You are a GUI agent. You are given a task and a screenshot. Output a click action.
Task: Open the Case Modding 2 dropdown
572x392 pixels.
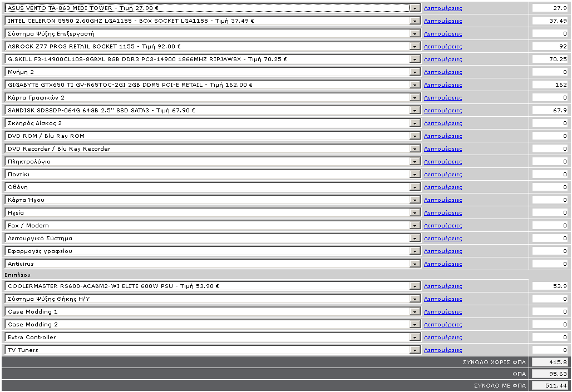coord(213,324)
